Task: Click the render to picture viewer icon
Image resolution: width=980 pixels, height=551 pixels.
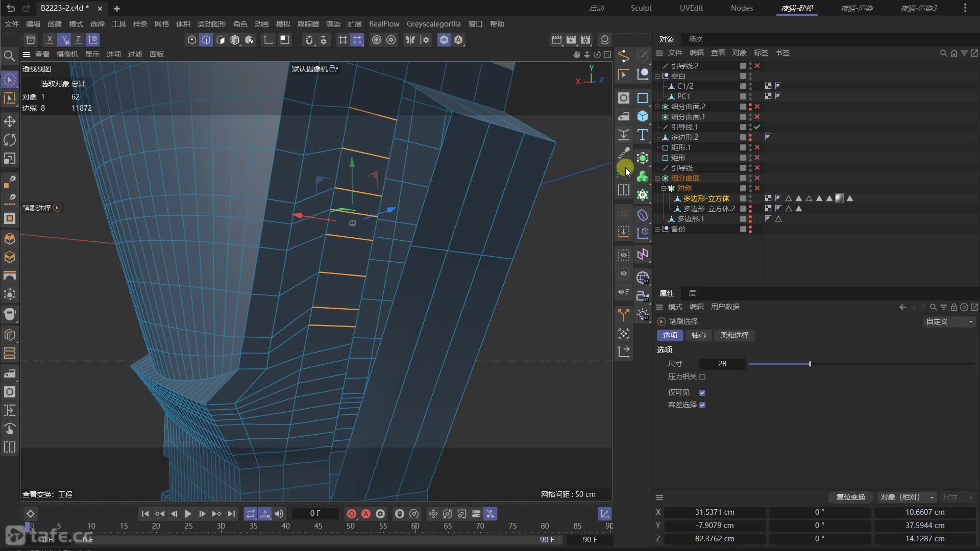Action: [x=571, y=40]
